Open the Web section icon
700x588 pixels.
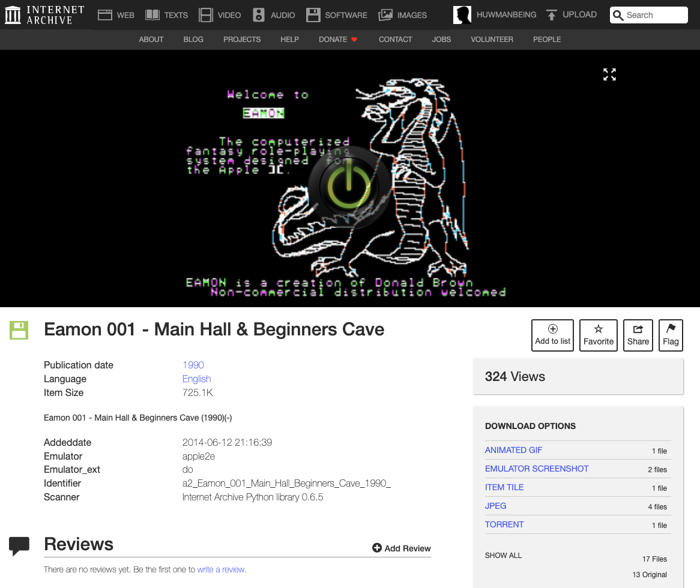coord(105,15)
